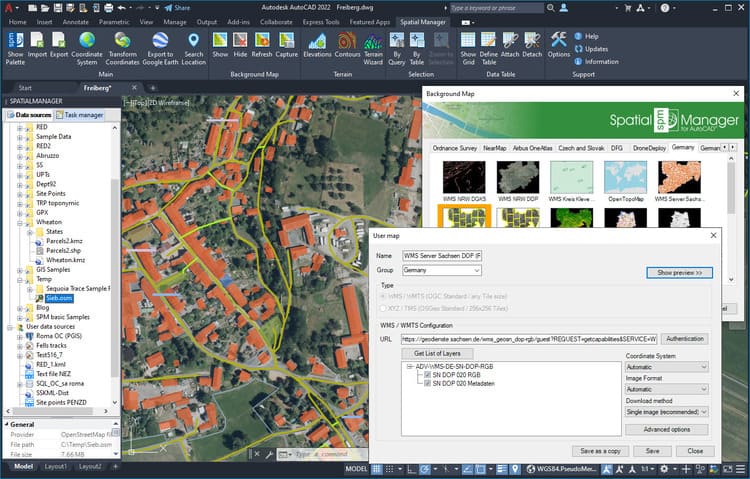This screenshot has height=479, width=750.
Task: Click the Show preview button
Action: coord(679,272)
